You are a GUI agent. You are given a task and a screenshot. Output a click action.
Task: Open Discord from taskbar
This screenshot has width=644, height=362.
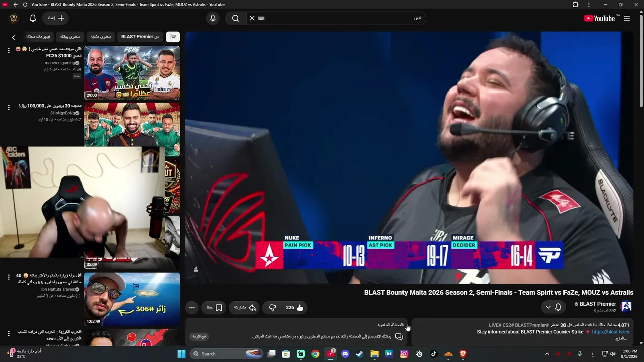[345, 354]
